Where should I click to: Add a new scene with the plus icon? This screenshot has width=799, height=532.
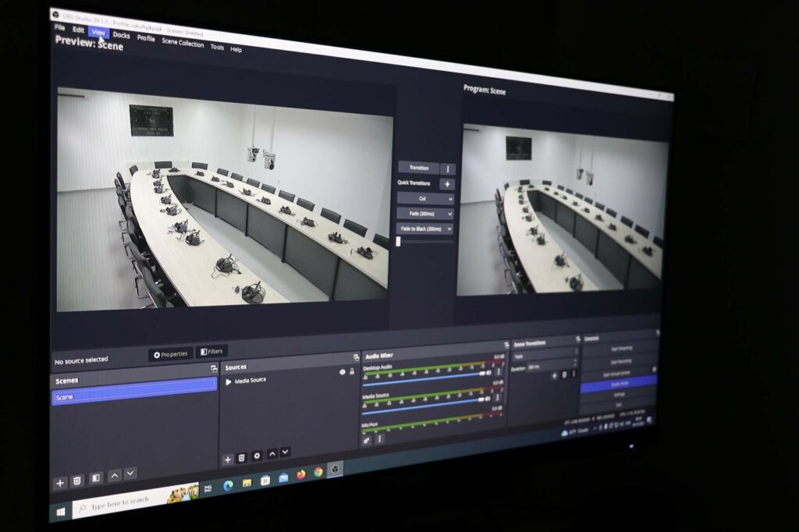(60, 483)
